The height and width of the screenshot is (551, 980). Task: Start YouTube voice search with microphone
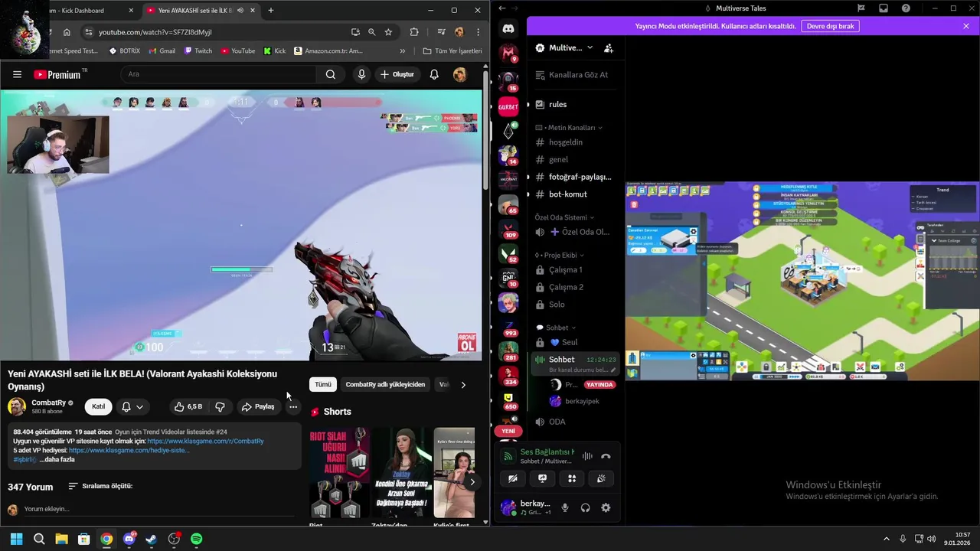pyautogui.click(x=361, y=74)
